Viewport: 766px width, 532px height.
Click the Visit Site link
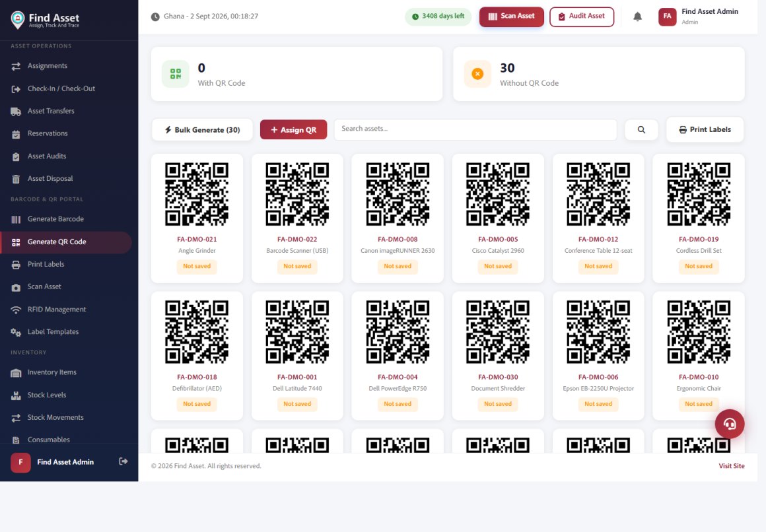(x=731, y=466)
